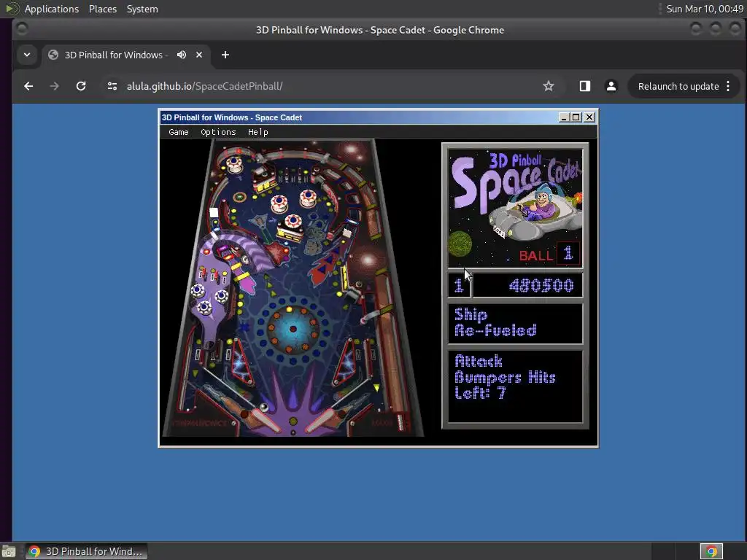Click the ball plunger at table bottom-right
747x560 pixels.
tap(400, 422)
